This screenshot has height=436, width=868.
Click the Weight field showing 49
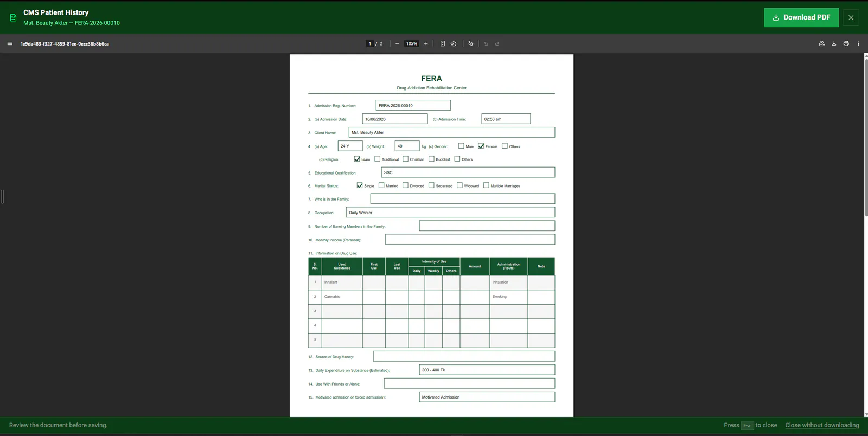click(407, 146)
